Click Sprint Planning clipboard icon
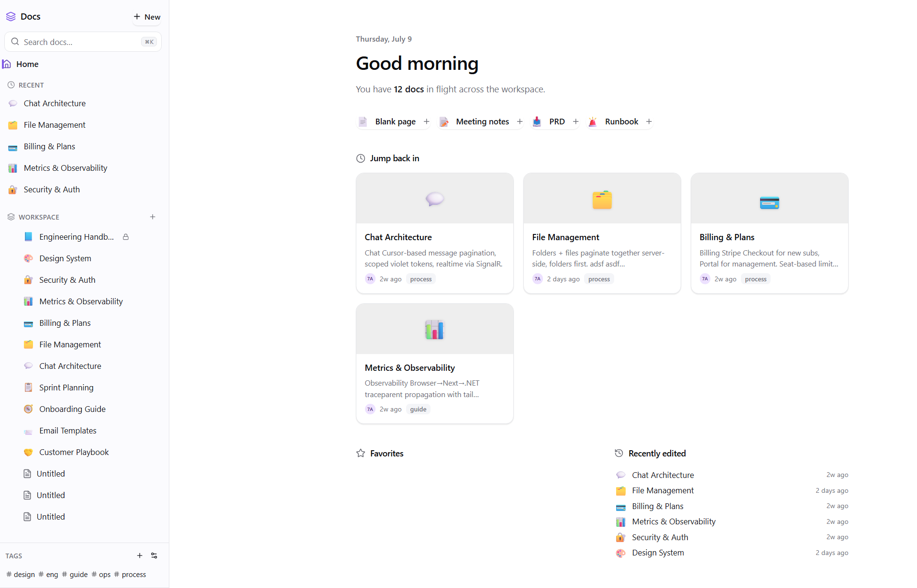917x588 pixels. tap(29, 388)
